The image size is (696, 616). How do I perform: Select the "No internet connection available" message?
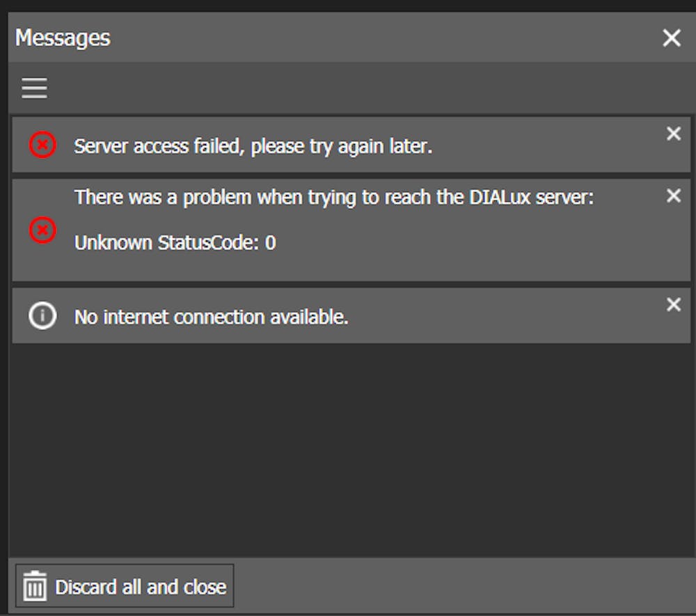(278, 316)
